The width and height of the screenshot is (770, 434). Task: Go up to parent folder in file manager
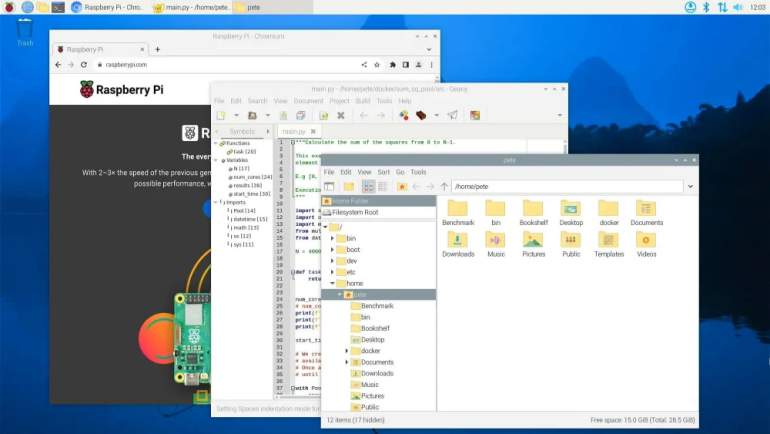click(444, 186)
